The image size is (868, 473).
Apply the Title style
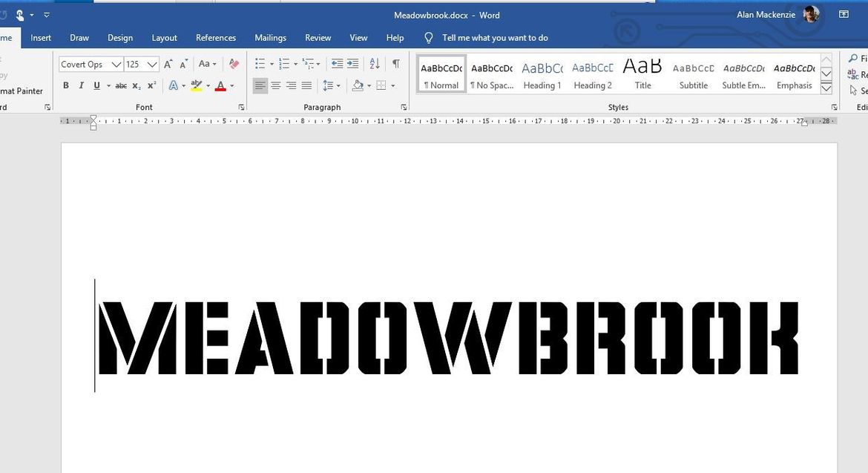pos(642,74)
